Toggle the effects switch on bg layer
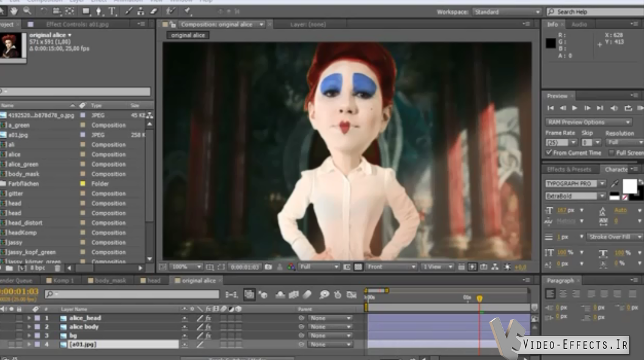The width and height of the screenshot is (644, 360). pos(208,336)
